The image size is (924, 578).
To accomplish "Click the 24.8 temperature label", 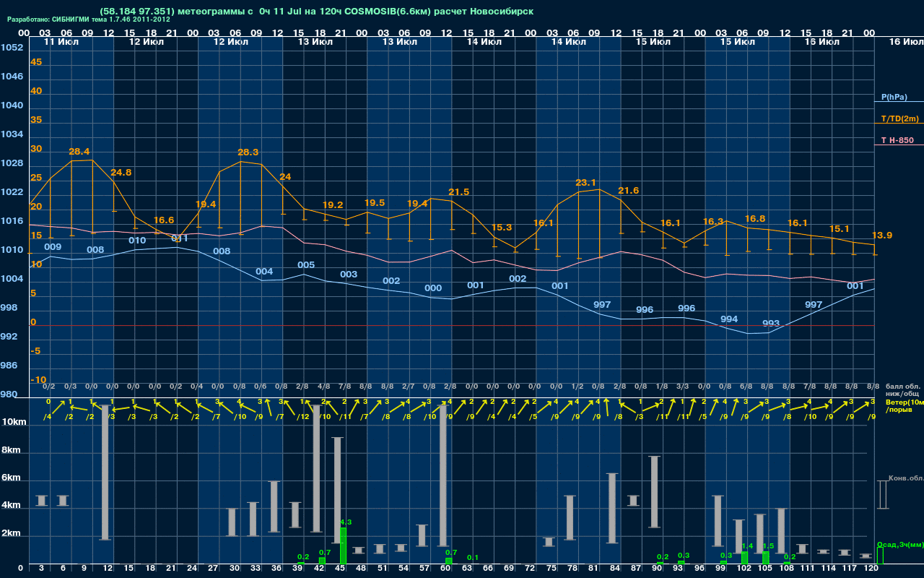I will pyautogui.click(x=121, y=173).
